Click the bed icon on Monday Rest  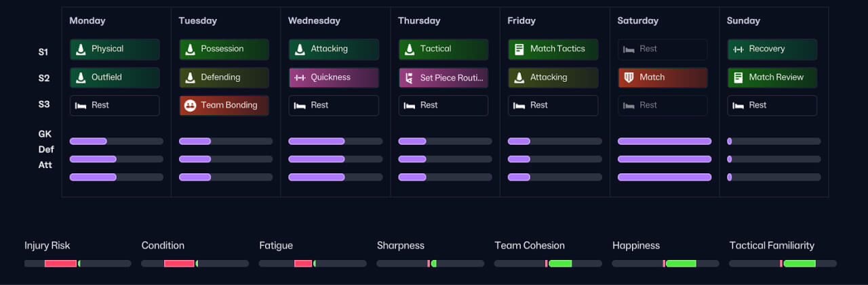pos(81,106)
